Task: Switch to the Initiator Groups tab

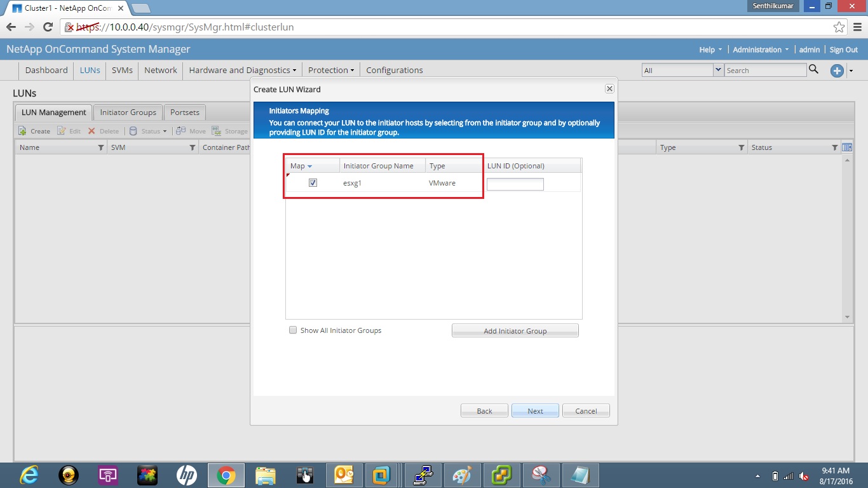Action: [x=127, y=112]
